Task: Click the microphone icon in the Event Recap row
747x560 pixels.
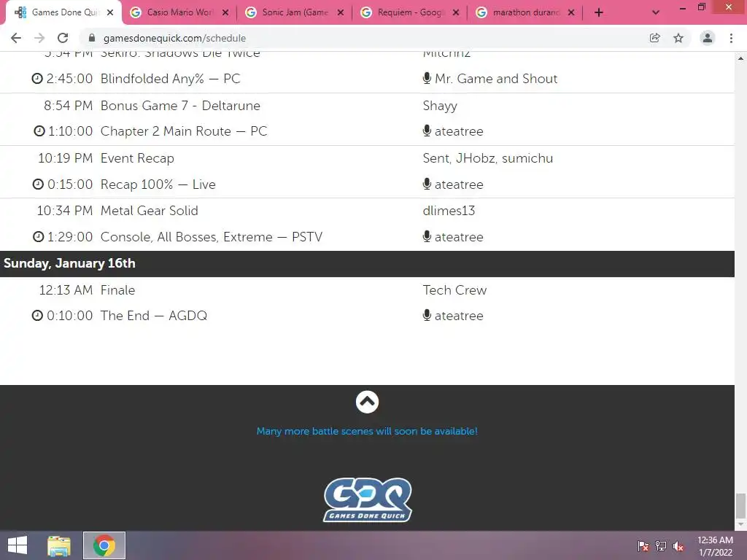Action: click(x=427, y=184)
